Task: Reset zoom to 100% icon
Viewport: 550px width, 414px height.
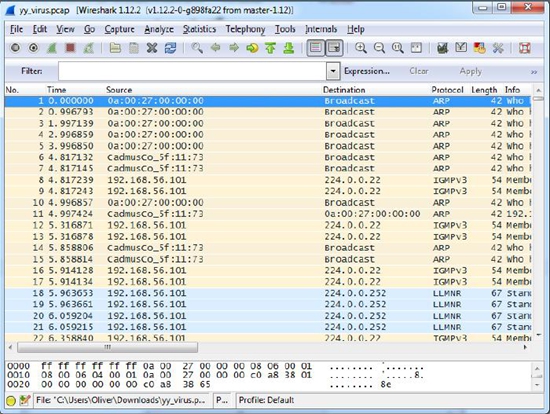Action: pyautogui.click(x=397, y=47)
